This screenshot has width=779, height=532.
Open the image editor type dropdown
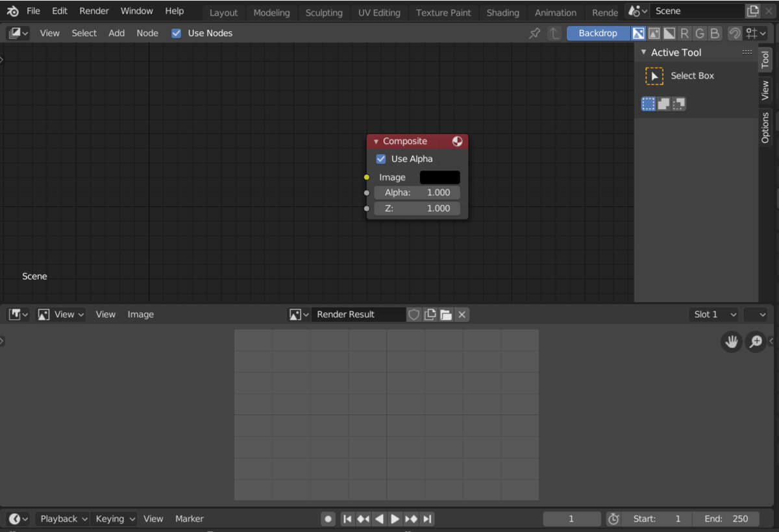18,315
